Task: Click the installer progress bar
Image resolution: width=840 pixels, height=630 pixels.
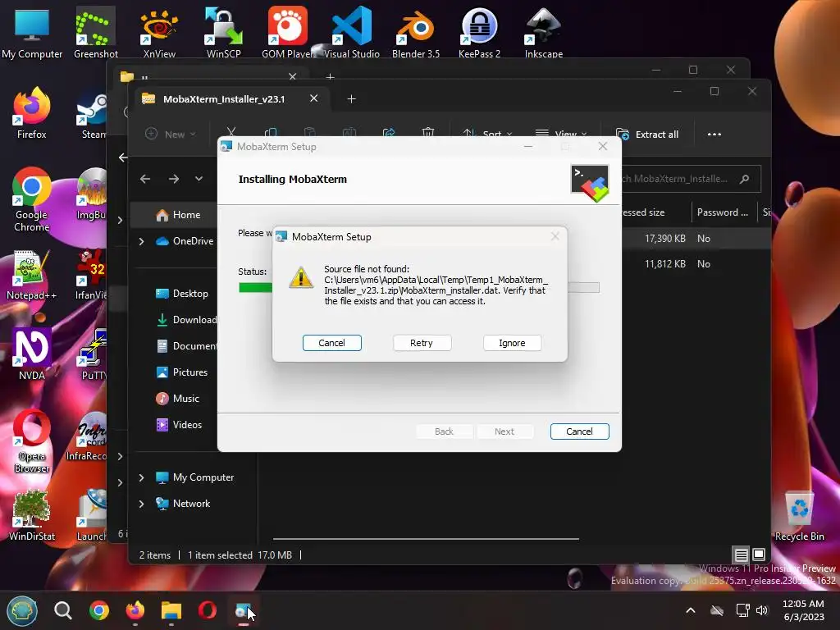Action: pyautogui.click(x=419, y=288)
